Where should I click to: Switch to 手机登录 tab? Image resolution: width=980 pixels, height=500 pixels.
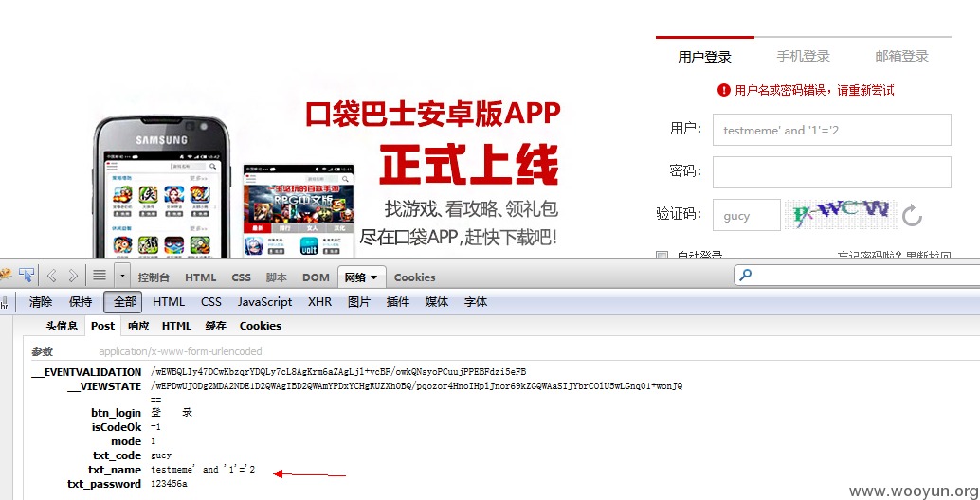click(803, 56)
